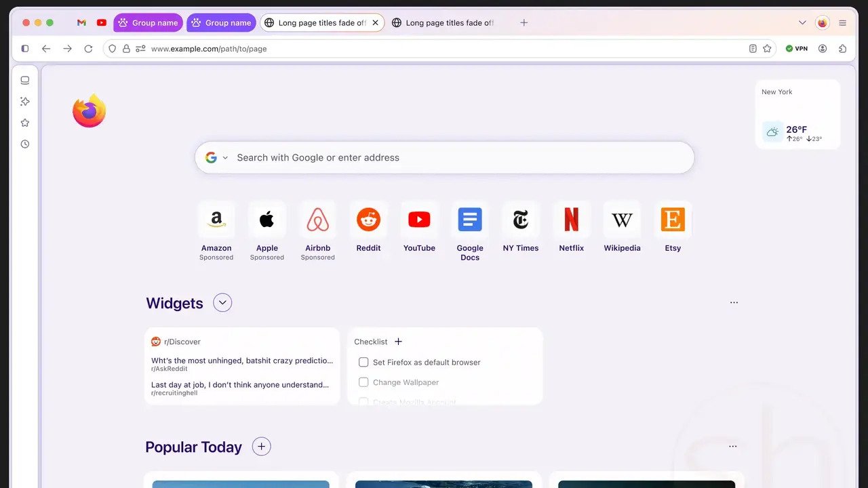Open the AI chatbot sparkle icon in sidebar
868x488 pixels.
(25, 101)
